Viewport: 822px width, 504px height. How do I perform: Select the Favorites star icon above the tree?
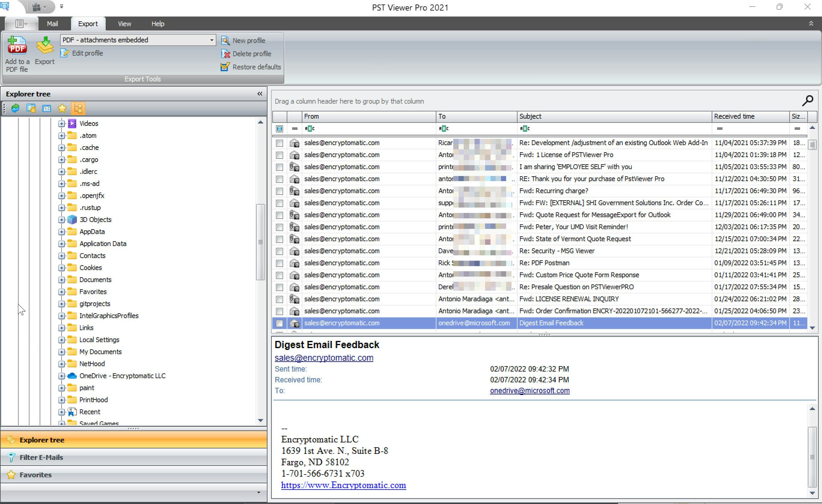[62, 108]
